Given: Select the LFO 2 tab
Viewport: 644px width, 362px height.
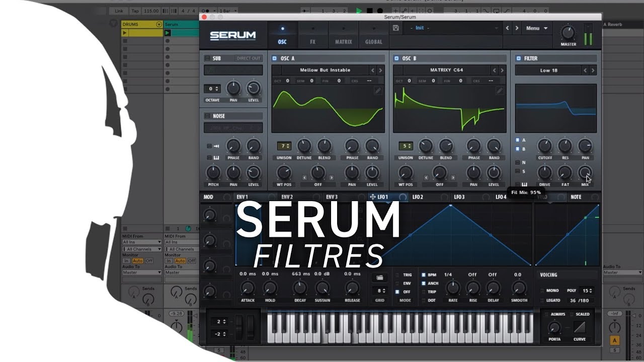Looking at the screenshot, I should [x=418, y=197].
